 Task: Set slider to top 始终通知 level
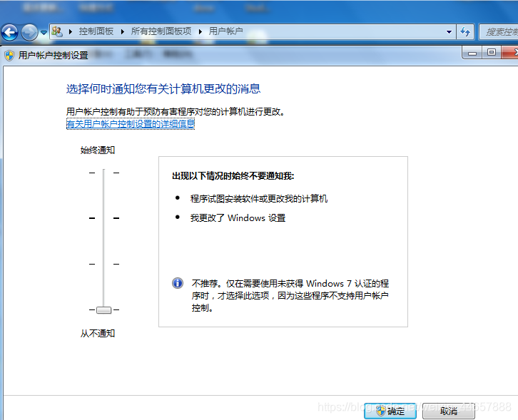click(103, 173)
